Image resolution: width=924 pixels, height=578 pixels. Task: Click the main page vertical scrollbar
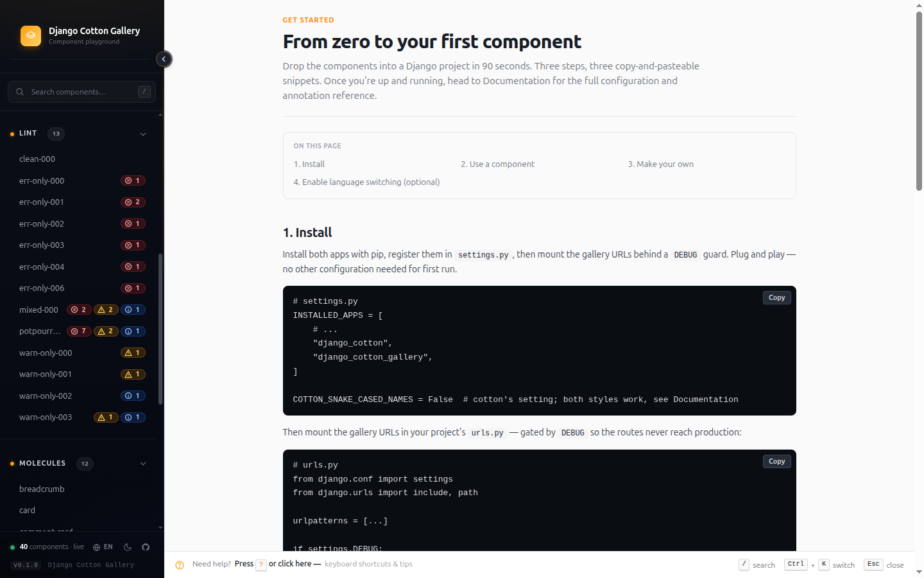click(x=919, y=101)
